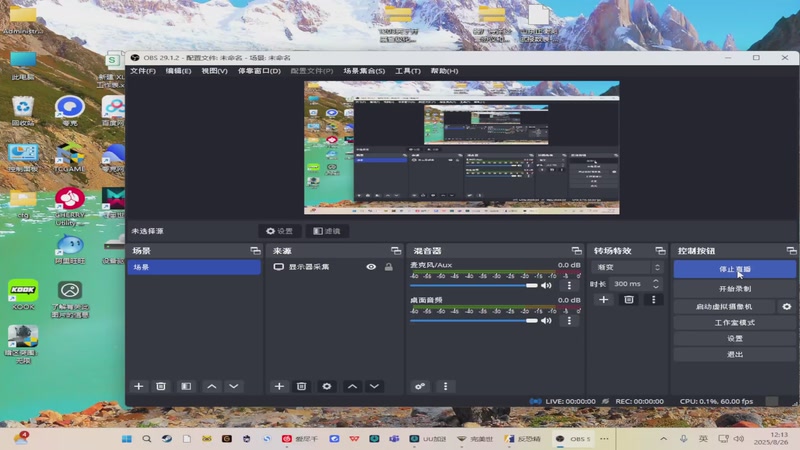Viewport: 800px width, 450px height.
Task: Open scene filters icon in Scenes panel
Action: pos(186,386)
